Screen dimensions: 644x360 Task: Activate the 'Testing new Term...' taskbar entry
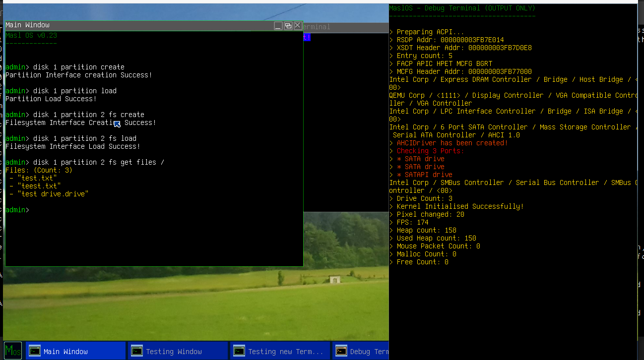[x=280, y=351]
